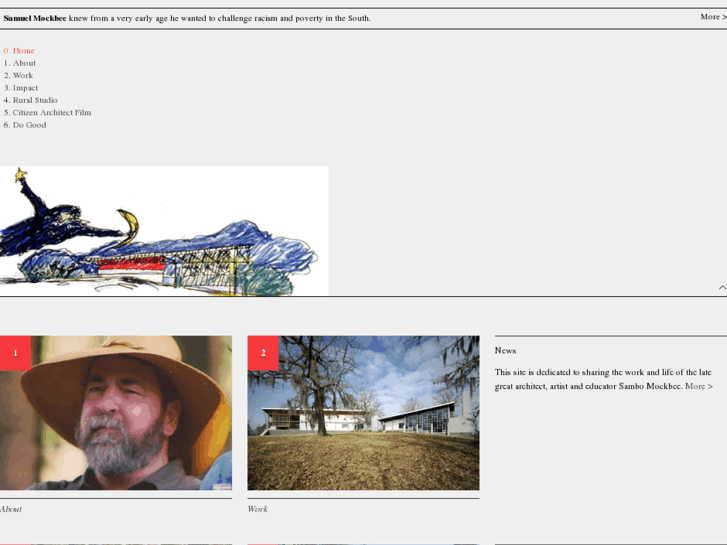This screenshot has height=545, width=727.
Task: Click the building photo numbered 2
Action: [364, 413]
